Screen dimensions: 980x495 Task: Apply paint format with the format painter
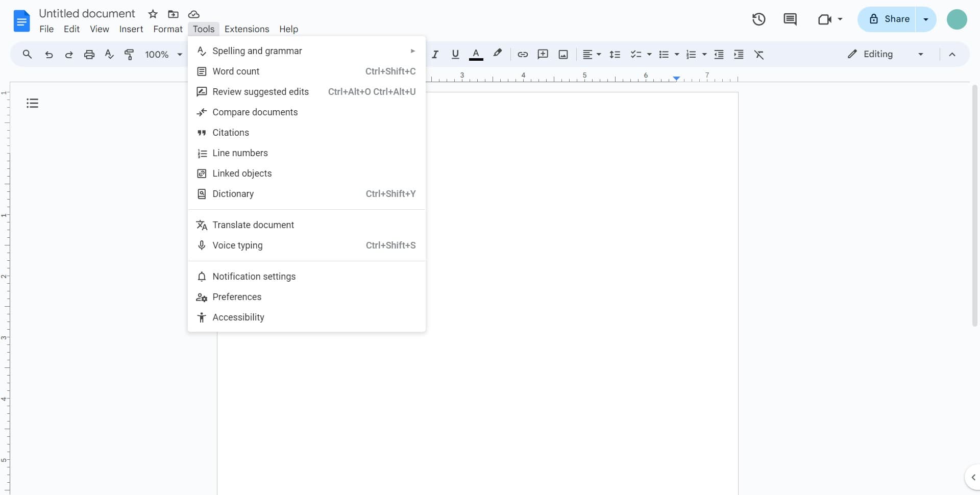(x=129, y=54)
